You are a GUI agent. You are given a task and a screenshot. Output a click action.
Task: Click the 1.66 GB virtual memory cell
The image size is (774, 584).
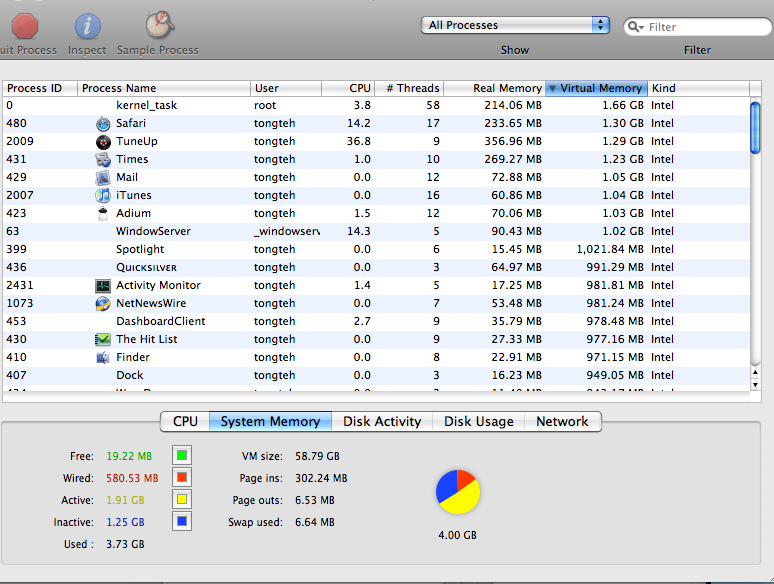click(623, 106)
